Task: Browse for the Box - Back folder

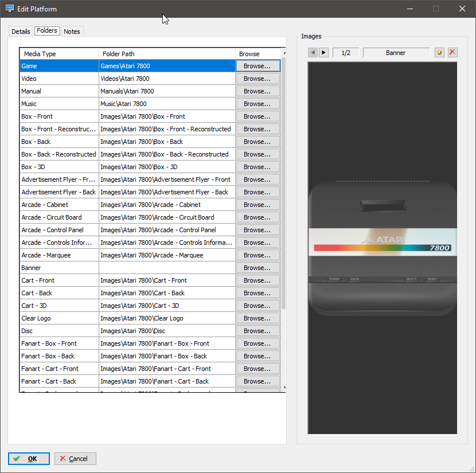Action: [257, 142]
